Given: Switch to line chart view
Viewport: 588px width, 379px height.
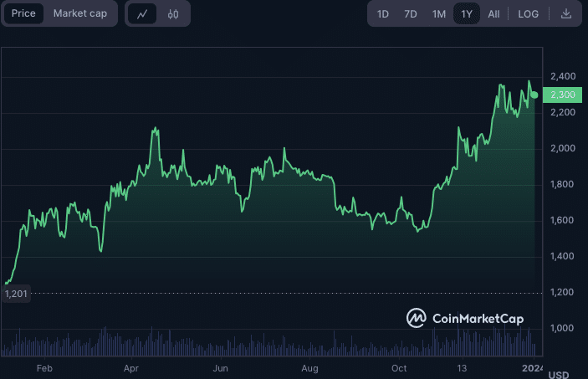Looking at the screenshot, I should point(142,13).
